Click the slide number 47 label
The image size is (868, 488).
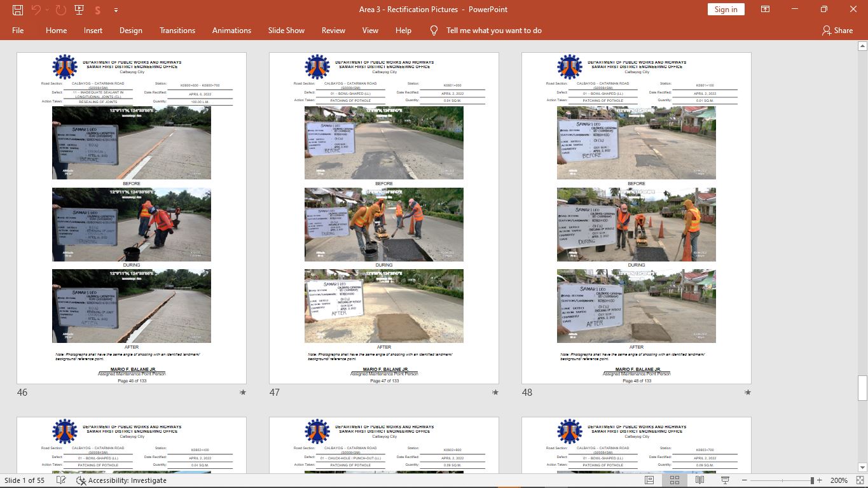275,393
